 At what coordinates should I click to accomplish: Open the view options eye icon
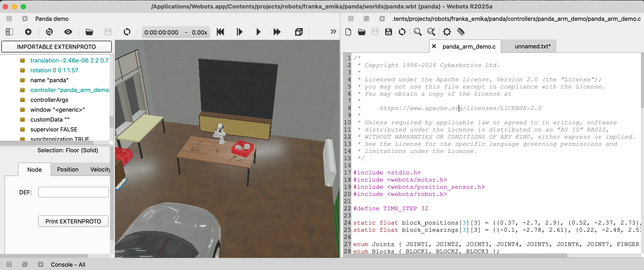(x=68, y=32)
